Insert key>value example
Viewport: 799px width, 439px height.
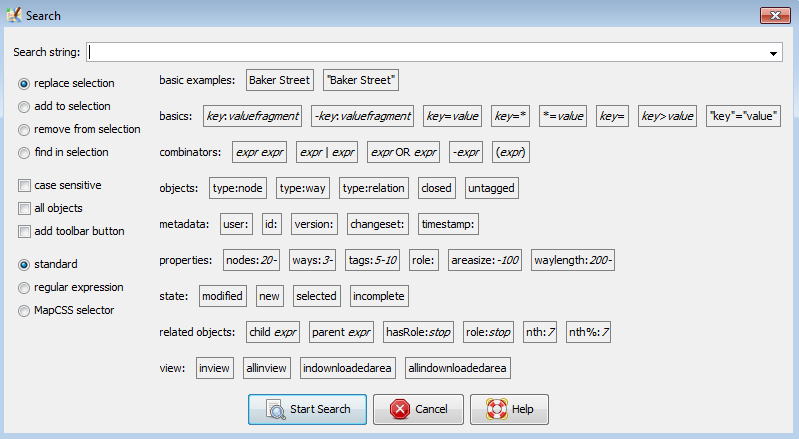click(x=668, y=116)
